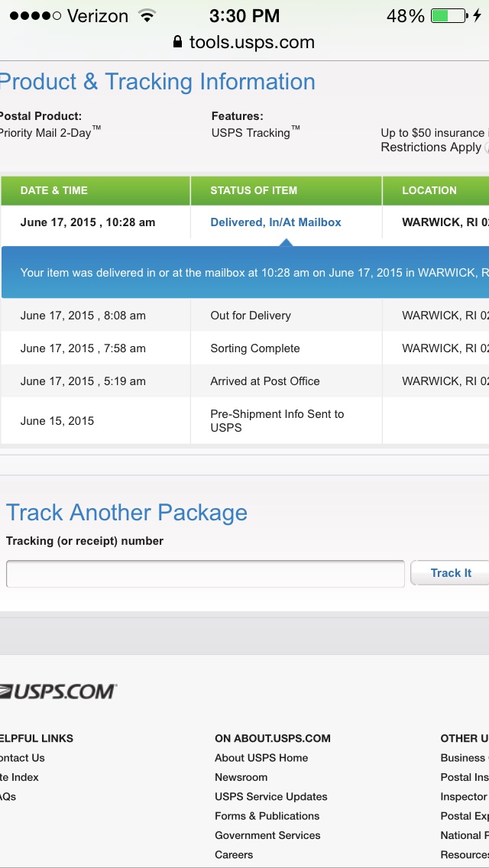The width and height of the screenshot is (489, 868).
Task: Open the Careers link
Action: tap(234, 855)
